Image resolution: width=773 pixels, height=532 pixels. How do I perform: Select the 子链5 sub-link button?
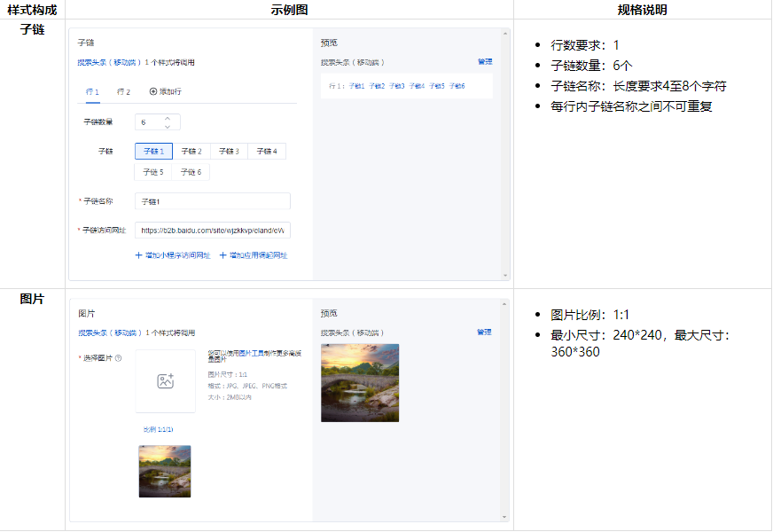pos(152,172)
